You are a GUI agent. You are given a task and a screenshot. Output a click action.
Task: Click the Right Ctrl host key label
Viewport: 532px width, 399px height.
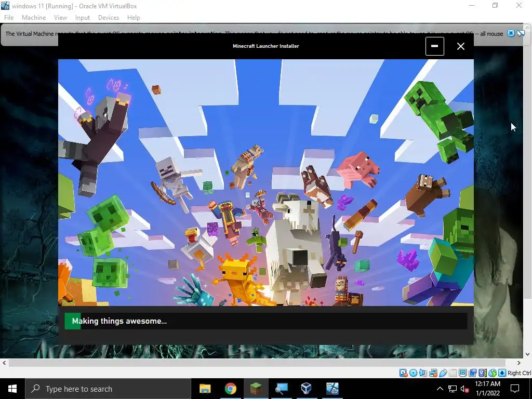519,373
